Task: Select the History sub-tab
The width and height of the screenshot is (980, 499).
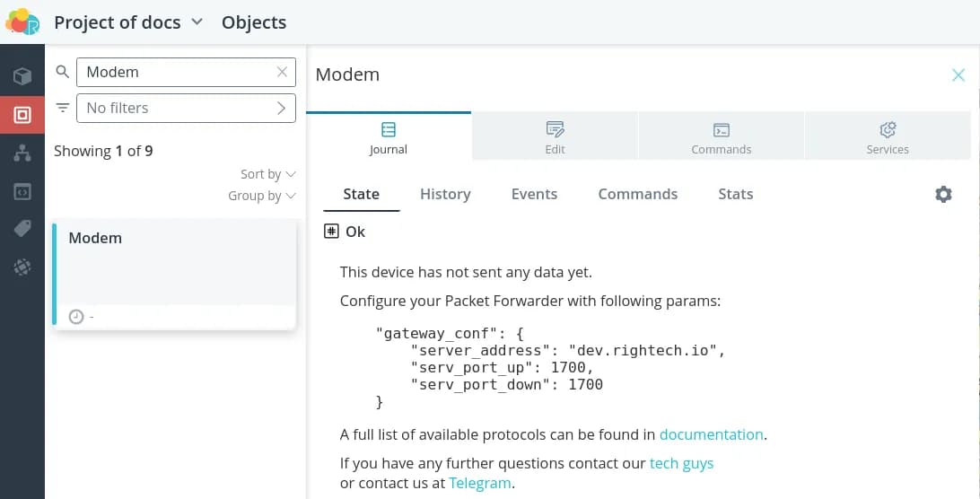Action: (445, 194)
